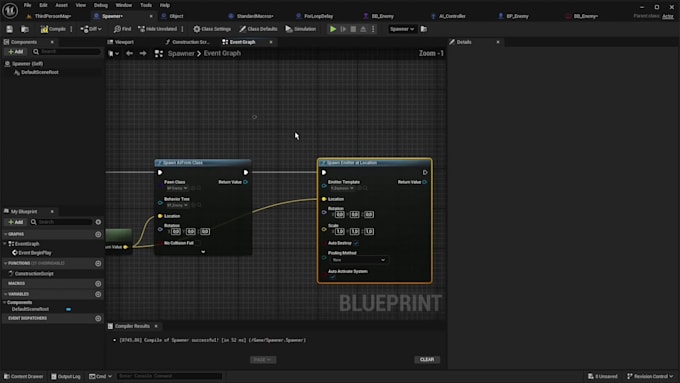The height and width of the screenshot is (383, 680).
Task: Expand Spawn AIFrom Class node chevron
Action: [203, 252]
